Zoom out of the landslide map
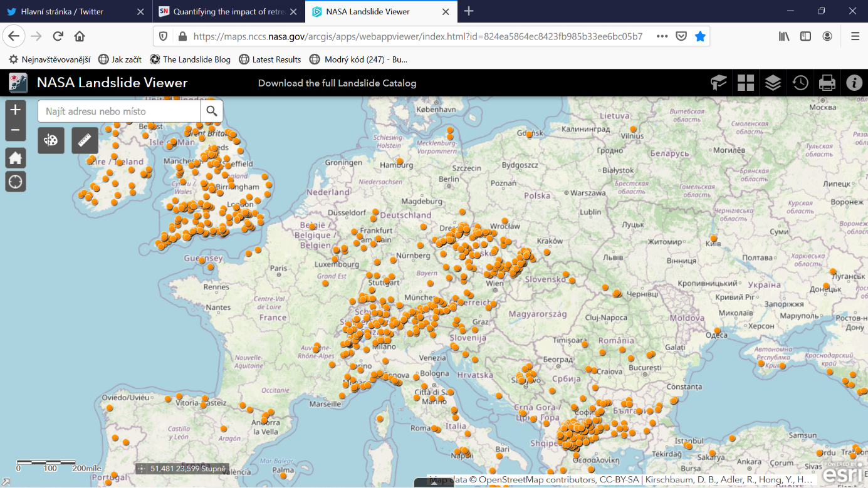The height and width of the screenshot is (488, 868). pos(16,130)
